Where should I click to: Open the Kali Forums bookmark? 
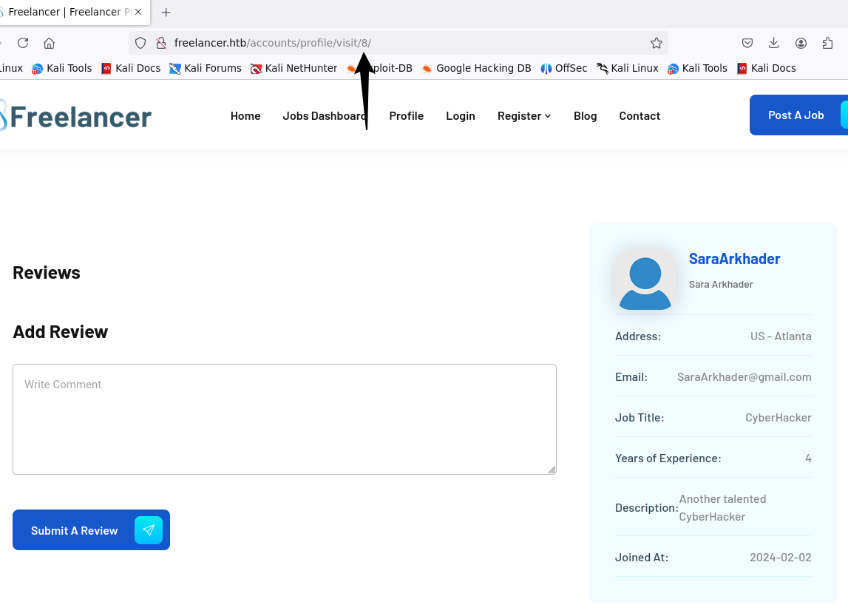click(x=206, y=68)
